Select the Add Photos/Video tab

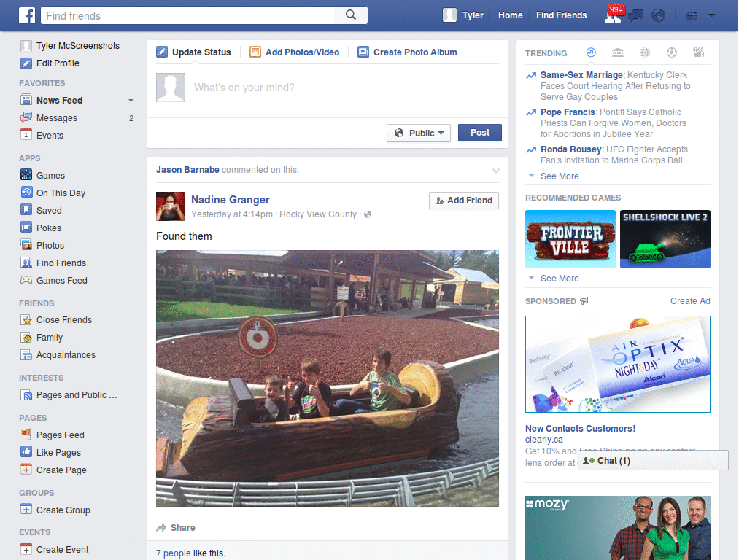(x=295, y=52)
